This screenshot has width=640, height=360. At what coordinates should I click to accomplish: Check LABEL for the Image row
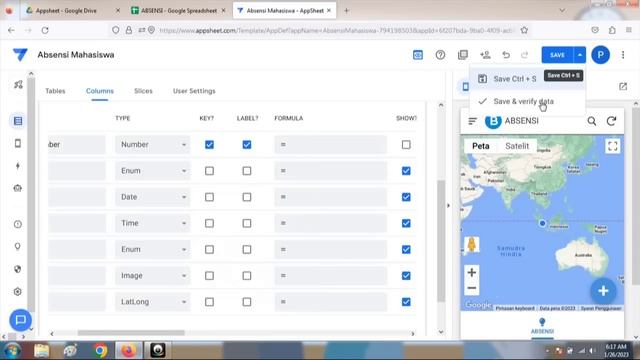(247, 276)
